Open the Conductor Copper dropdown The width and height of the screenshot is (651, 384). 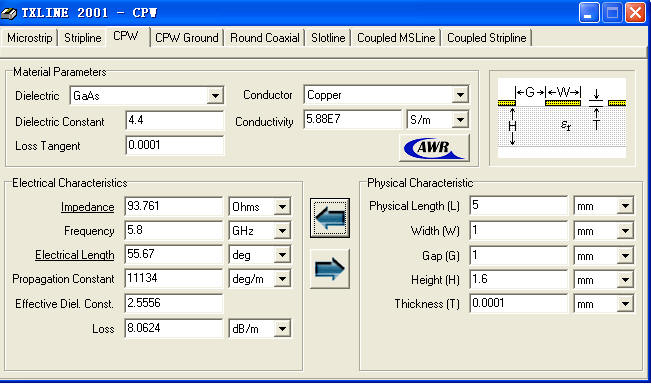pyautogui.click(x=460, y=95)
